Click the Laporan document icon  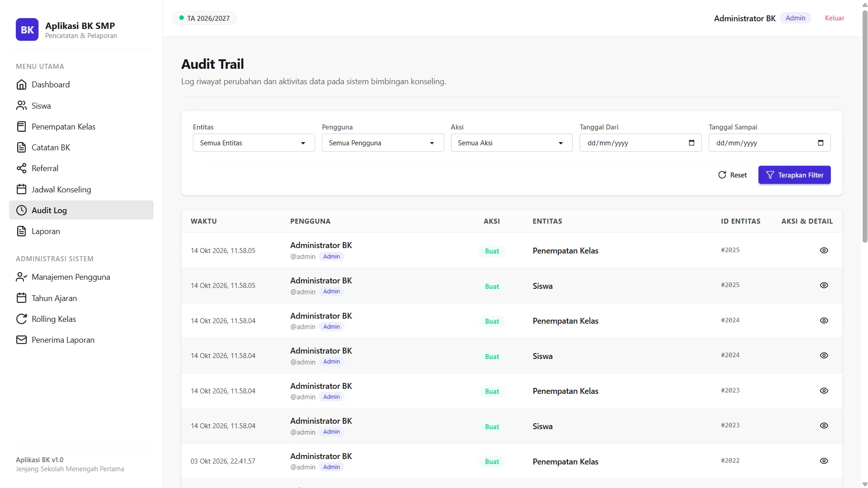click(21, 231)
